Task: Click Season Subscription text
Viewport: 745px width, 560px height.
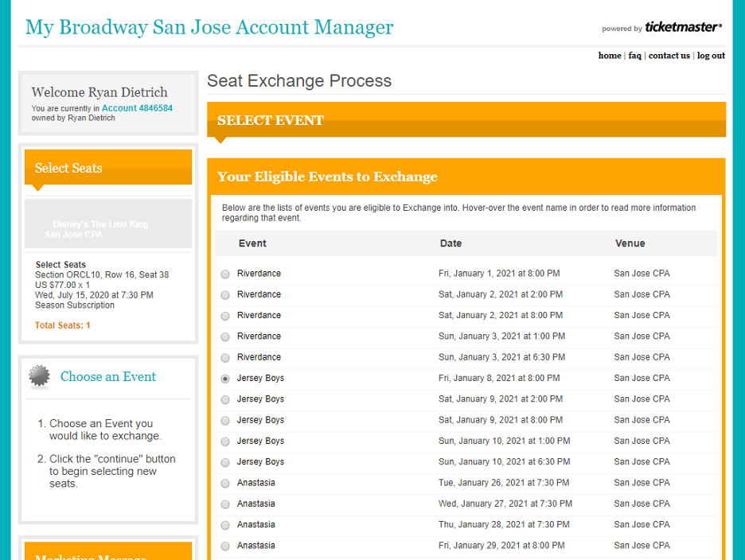Action: (75, 305)
